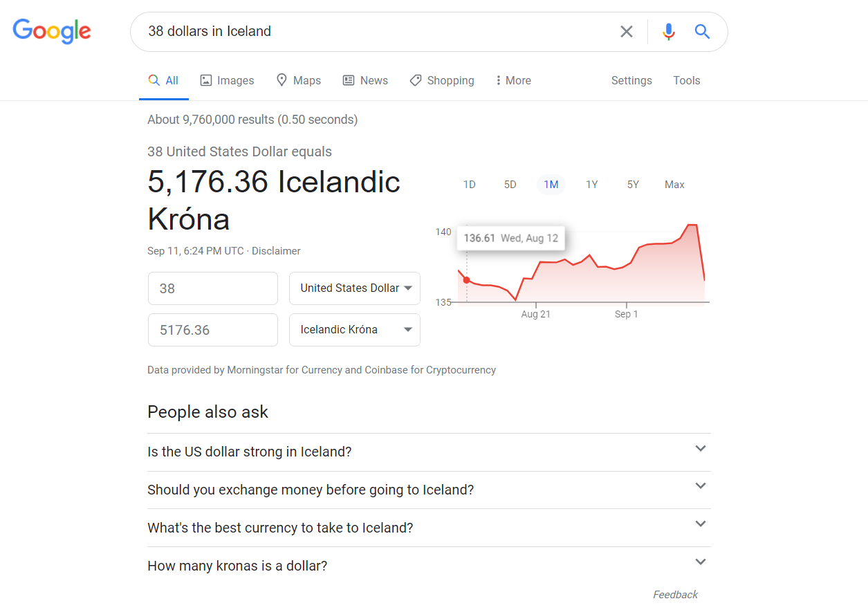Open the Images results tab
Viewport: 868px width, 610px height.
coord(227,80)
